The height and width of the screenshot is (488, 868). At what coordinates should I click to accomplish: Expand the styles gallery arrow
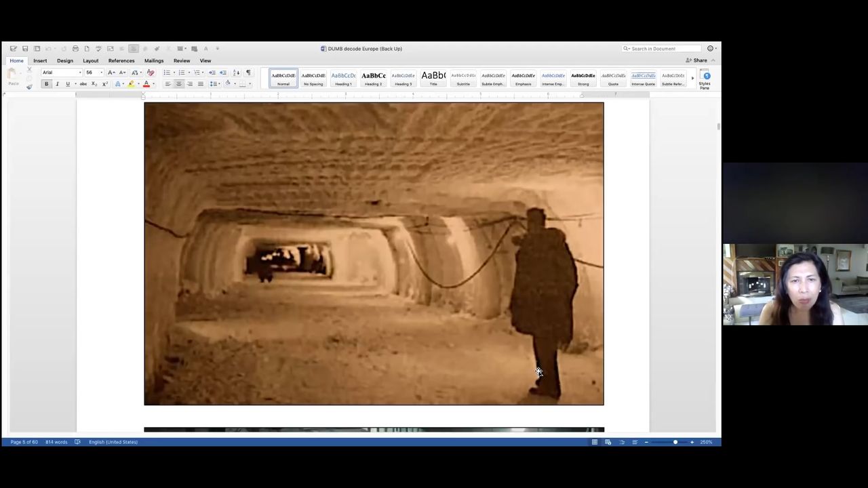pyautogui.click(x=692, y=79)
